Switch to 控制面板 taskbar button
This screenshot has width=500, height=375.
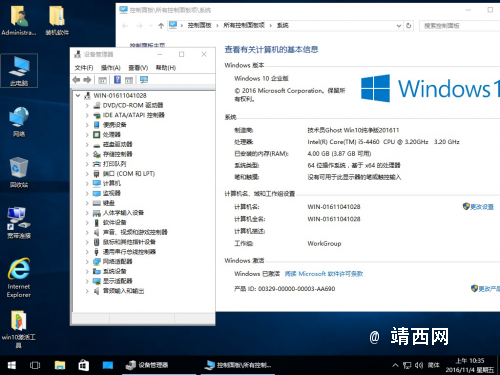[238, 365]
